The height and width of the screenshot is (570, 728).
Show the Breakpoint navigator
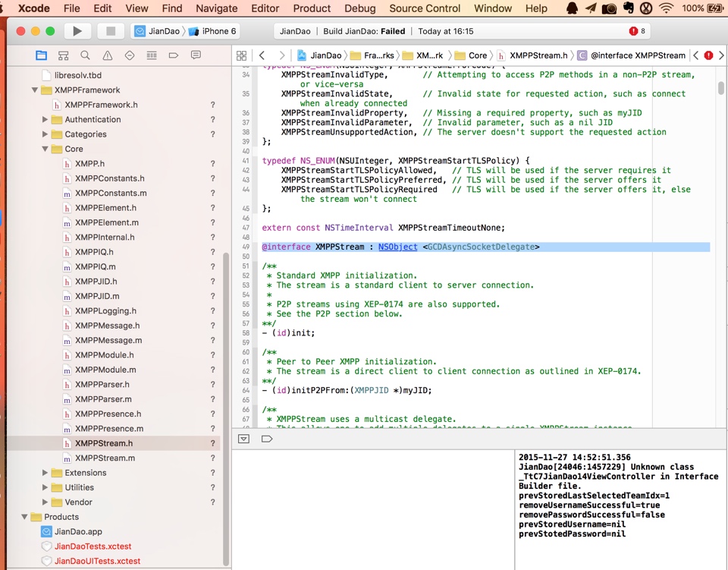click(174, 55)
